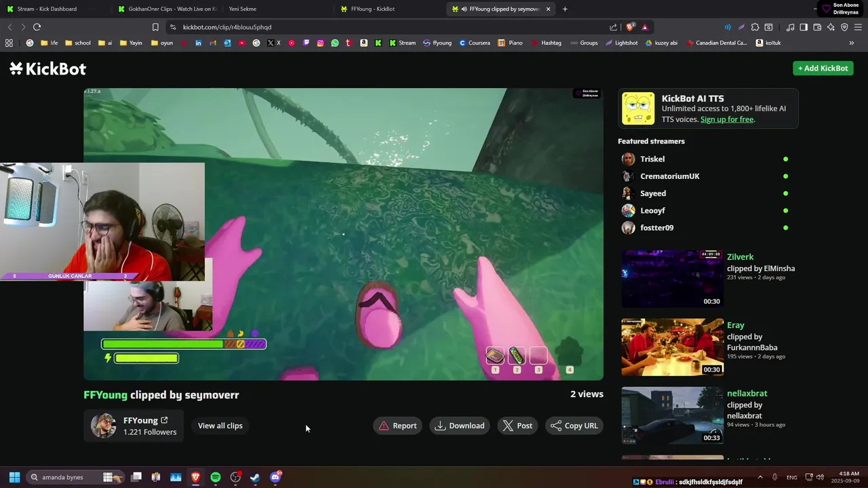Click the Brave Rewards triangle icon

click(x=644, y=27)
